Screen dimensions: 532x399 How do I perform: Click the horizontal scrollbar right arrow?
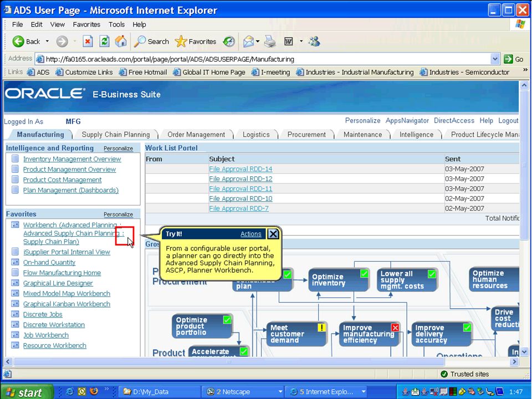(x=514, y=361)
